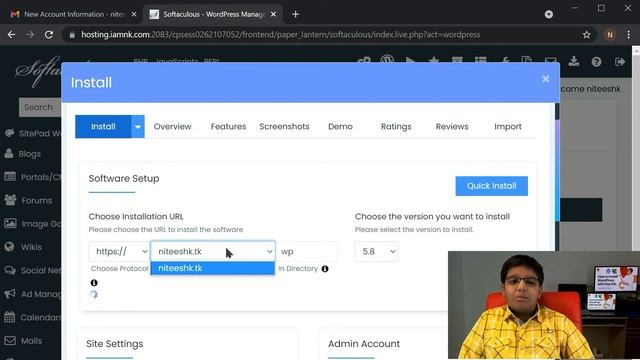The height and width of the screenshot is (360, 640).
Task: Go forward in browser history
Action: coord(30,35)
